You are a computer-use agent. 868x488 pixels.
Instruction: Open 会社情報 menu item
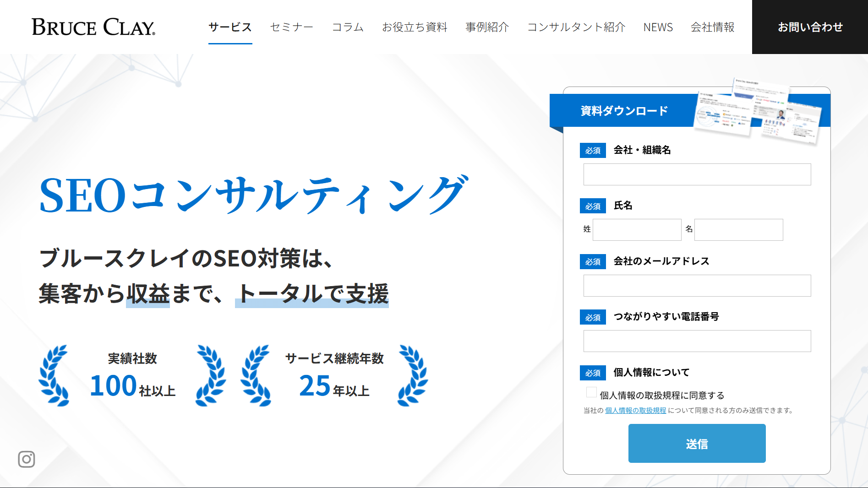[x=712, y=27]
